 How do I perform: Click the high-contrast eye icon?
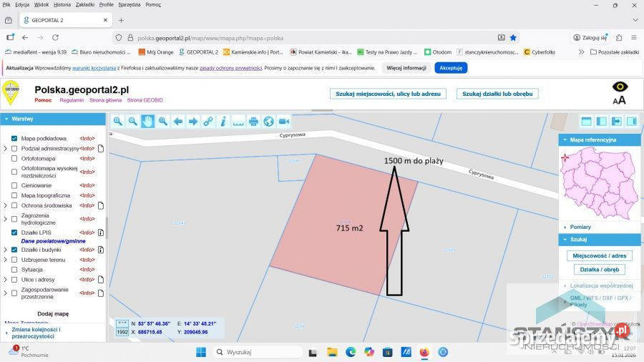[x=620, y=87]
